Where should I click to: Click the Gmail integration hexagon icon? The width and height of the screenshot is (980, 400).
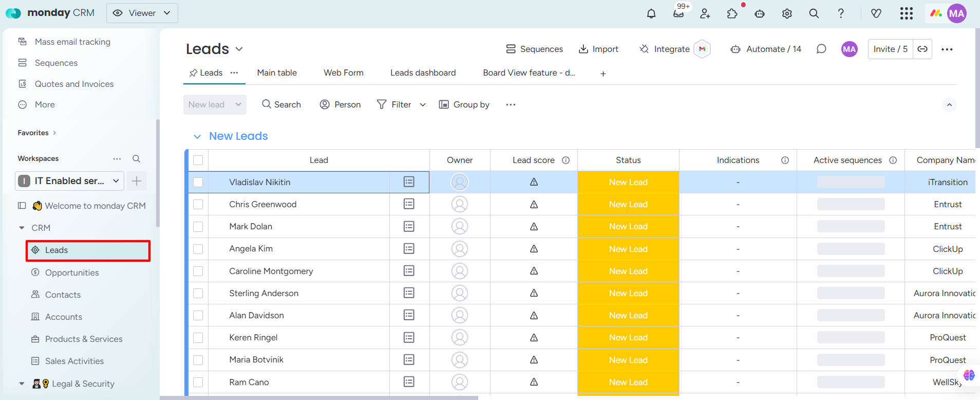(702, 49)
